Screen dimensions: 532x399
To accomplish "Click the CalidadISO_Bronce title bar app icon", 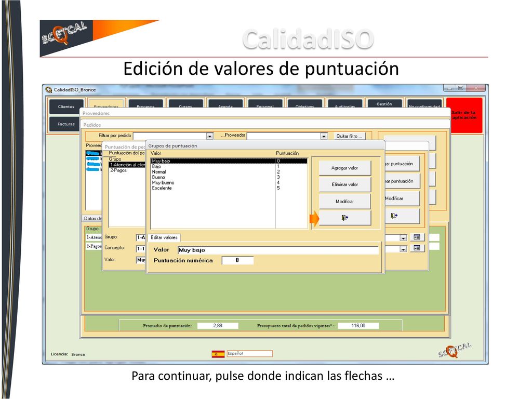I will [49, 89].
